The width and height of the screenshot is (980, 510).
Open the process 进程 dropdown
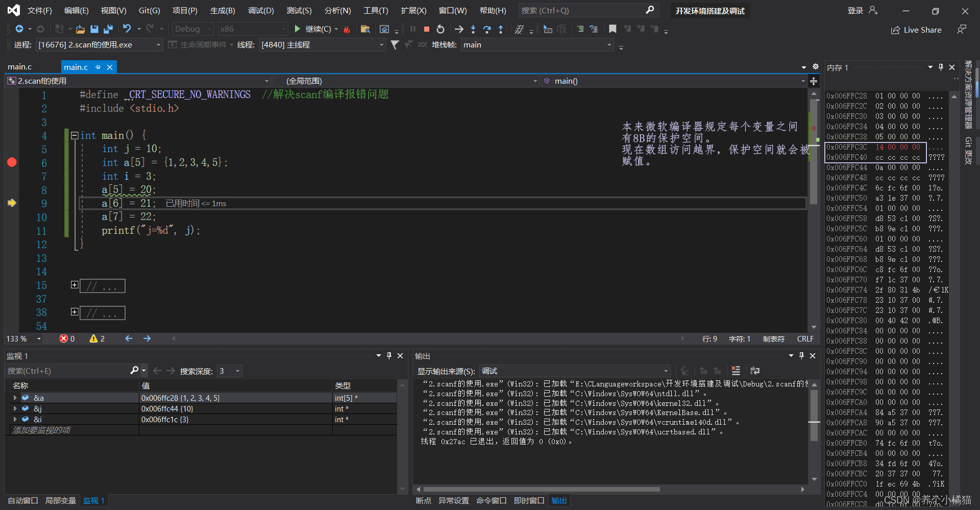[x=99, y=45]
